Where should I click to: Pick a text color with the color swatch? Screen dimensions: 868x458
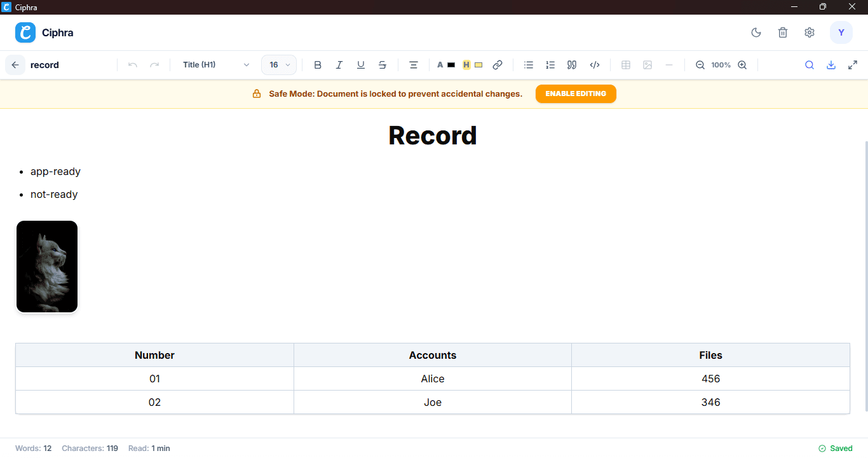click(445, 64)
